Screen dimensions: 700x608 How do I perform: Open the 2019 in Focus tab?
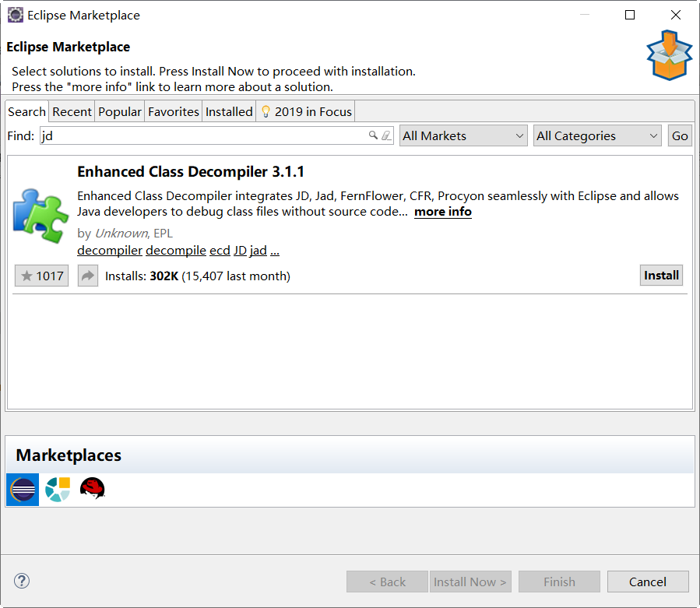click(x=306, y=111)
